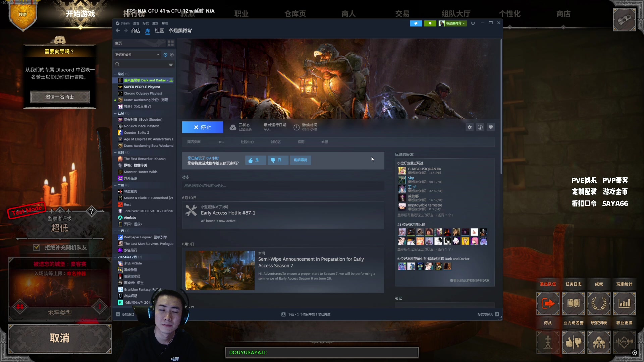
Task: Click the cloud status icon
Action: [233, 127]
